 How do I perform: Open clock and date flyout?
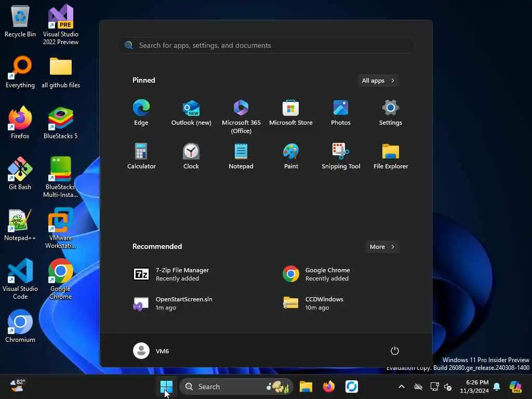[x=474, y=387]
